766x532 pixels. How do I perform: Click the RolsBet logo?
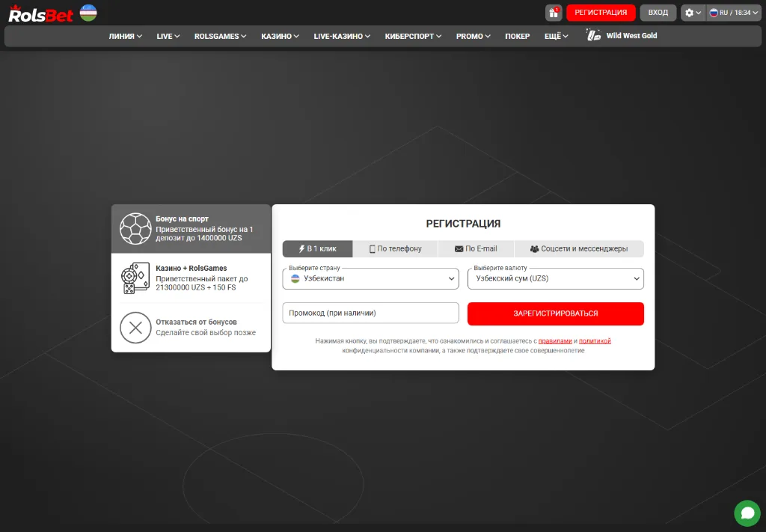[40, 13]
